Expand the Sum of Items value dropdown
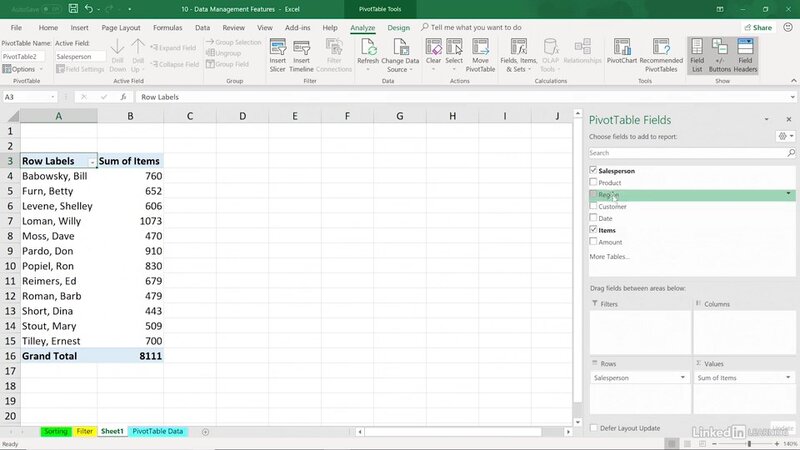 tap(786, 378)
